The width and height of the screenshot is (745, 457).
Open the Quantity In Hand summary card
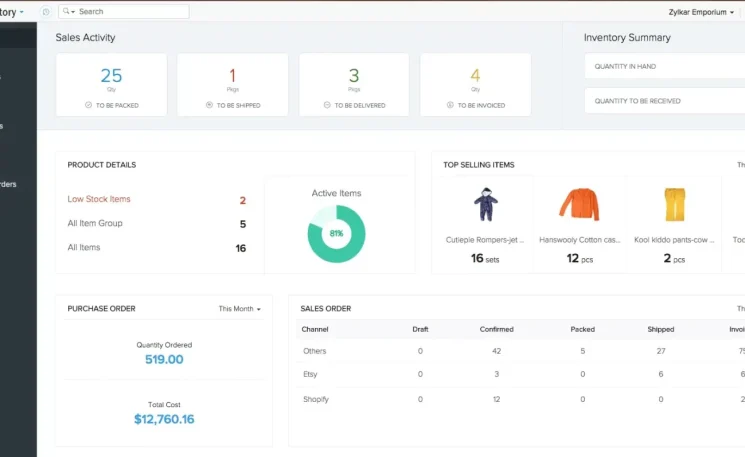[665, 67]
